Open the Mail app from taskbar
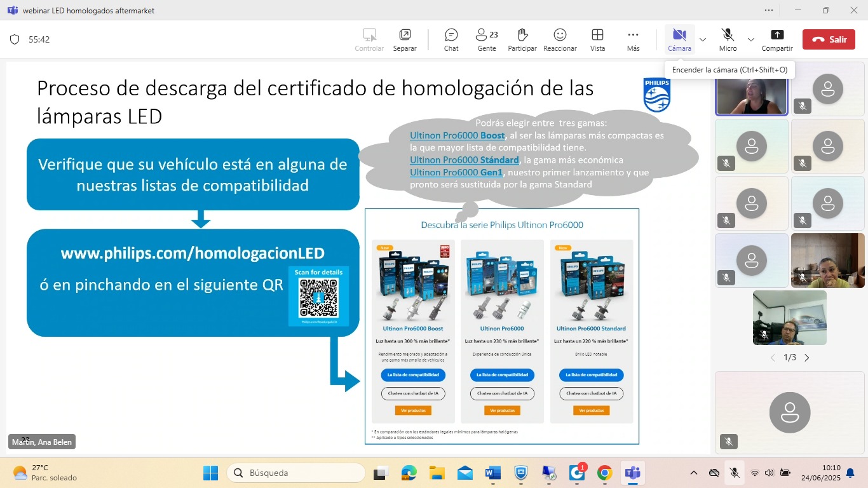This screenshot has width=868, height=488. coord(465,473)
